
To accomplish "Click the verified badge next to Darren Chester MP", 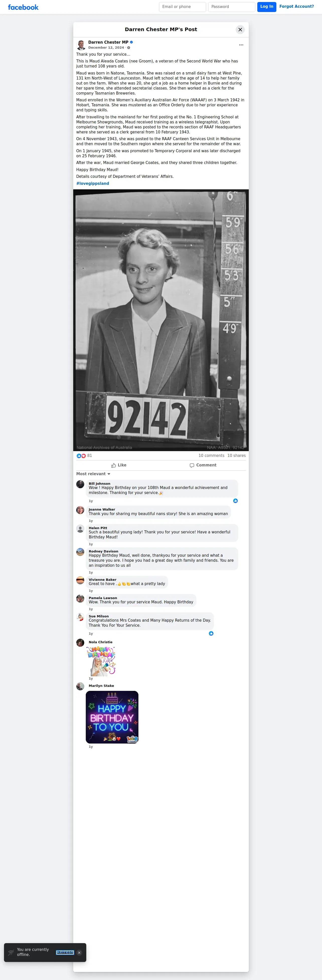I will pos(131,42).
